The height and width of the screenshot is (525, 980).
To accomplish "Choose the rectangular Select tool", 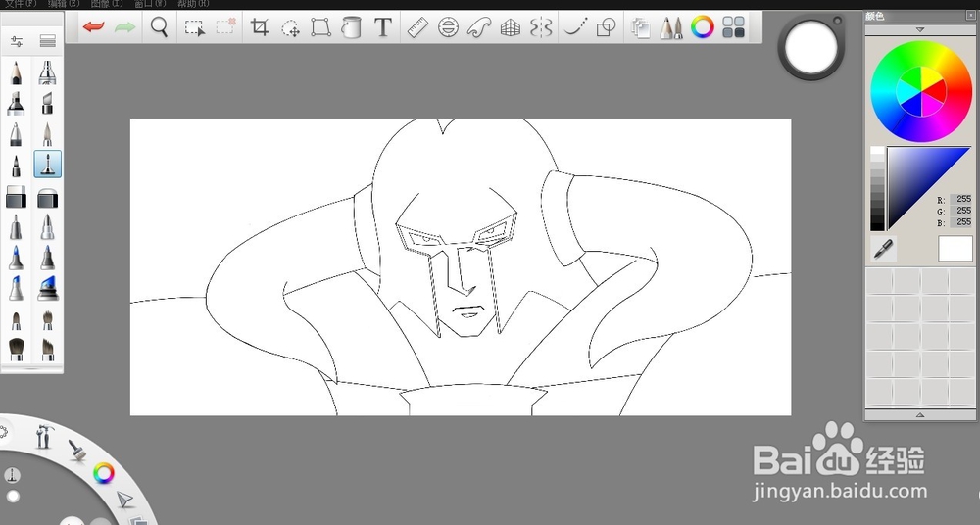I will pos(195,27).
